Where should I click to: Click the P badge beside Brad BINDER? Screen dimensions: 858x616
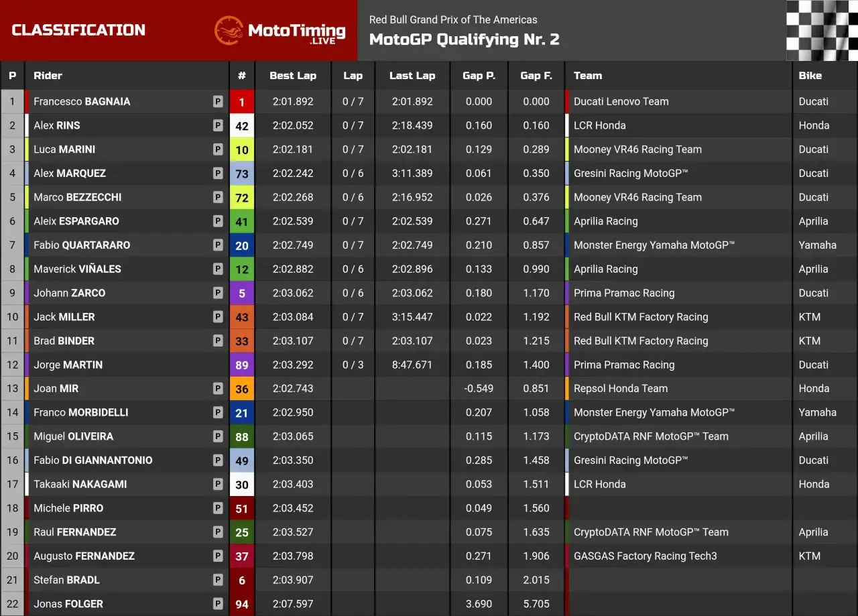click(x=218, y=341)
